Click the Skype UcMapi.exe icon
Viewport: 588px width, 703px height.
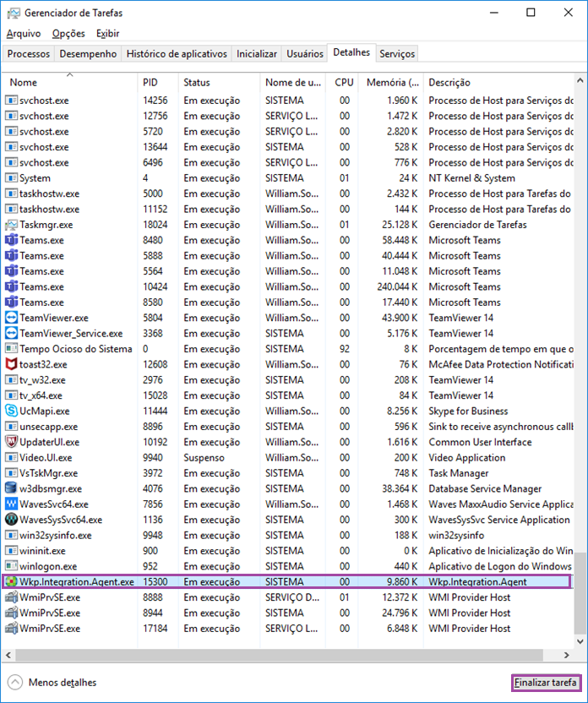pyautogui.click(x=11, y=411)
